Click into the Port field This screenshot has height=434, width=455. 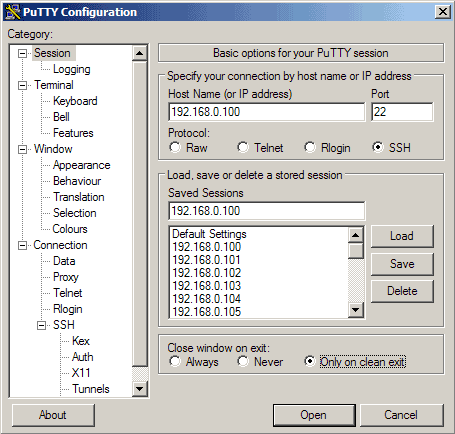tap(402, 112)
